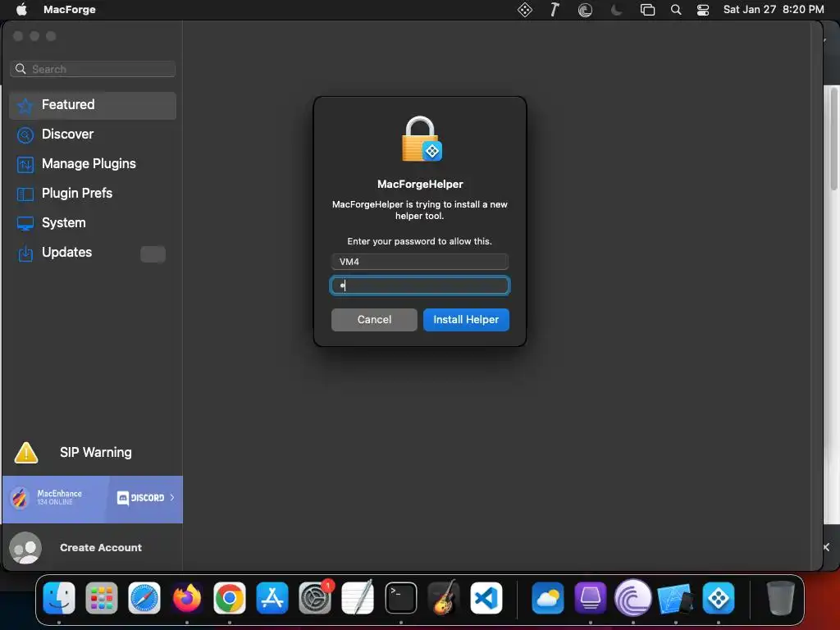The height and width of the screenshot is (630, 840).
Task: Click the Updates download icon
Action: point(25,253)
